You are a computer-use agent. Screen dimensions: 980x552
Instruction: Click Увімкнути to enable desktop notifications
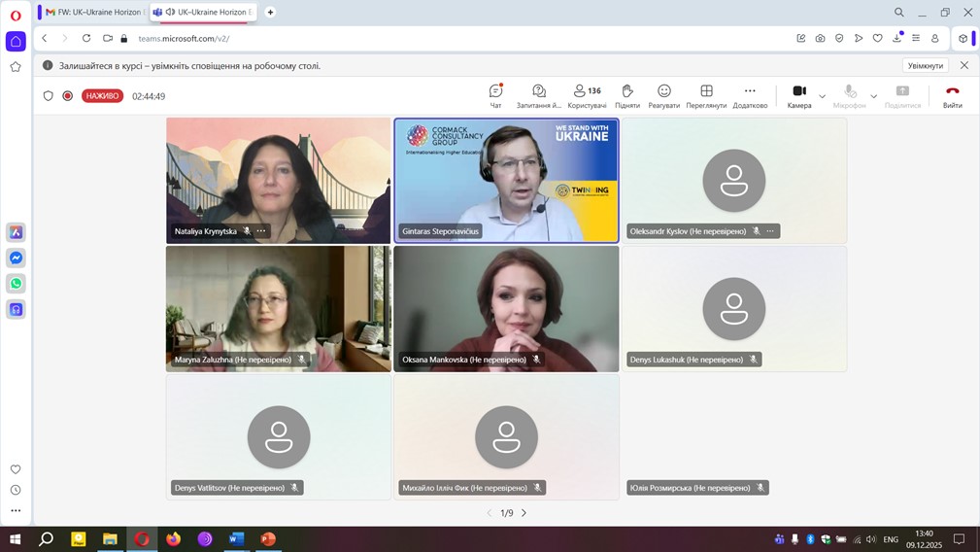click(925, 65)
